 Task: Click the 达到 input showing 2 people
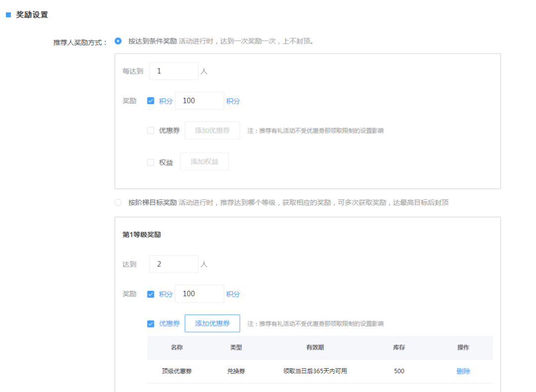[174, 264]
